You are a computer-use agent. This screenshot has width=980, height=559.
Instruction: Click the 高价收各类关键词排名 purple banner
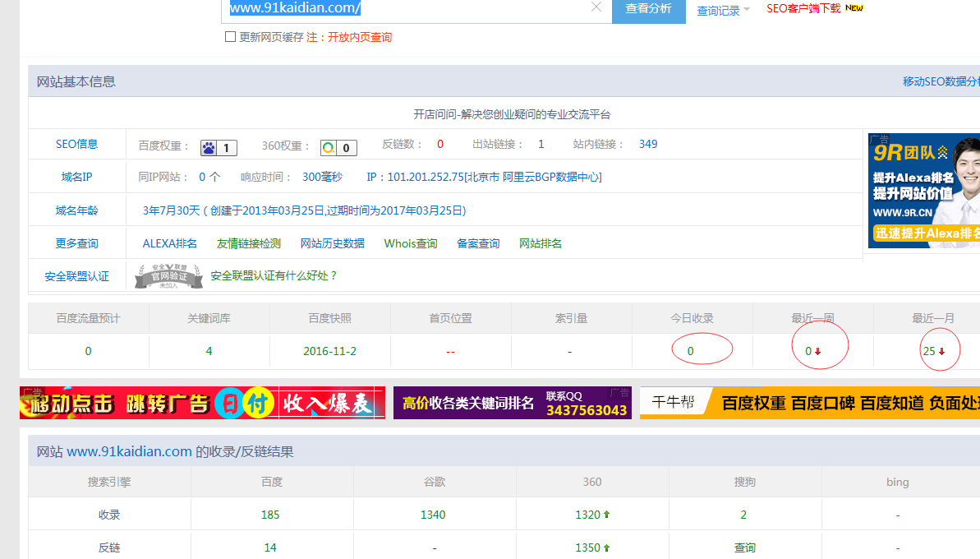click(512, 403)
